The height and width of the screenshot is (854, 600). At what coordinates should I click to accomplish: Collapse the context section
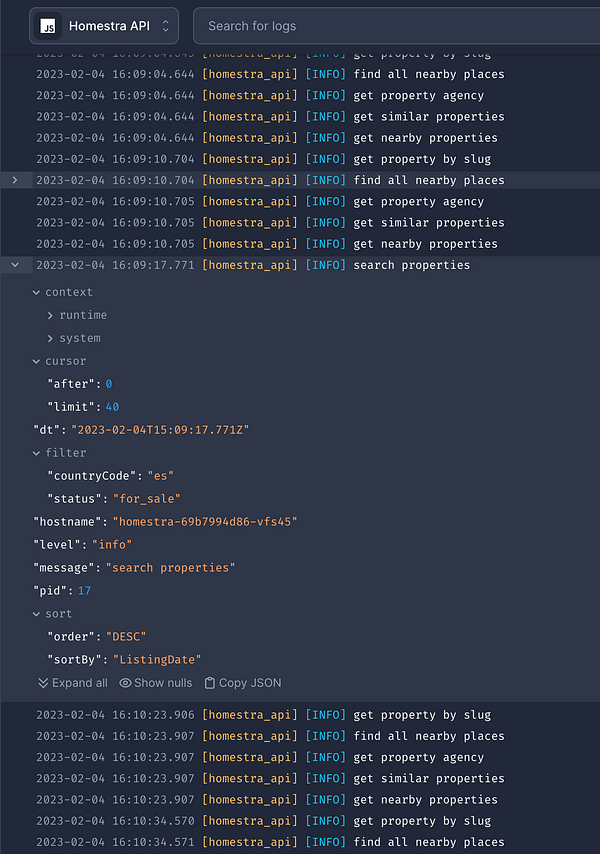point(36,292)
